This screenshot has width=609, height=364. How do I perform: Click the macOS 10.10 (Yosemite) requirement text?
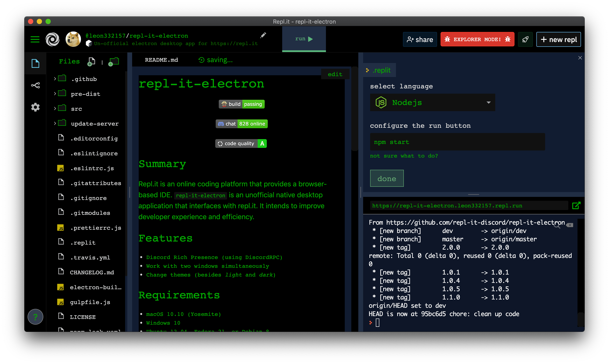pyautogui.click(x=183, y=314)
